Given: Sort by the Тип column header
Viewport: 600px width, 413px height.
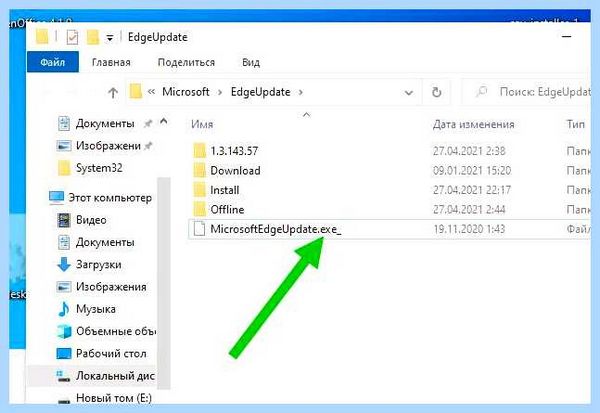Looking at the screenshot, I should point(576,124).
